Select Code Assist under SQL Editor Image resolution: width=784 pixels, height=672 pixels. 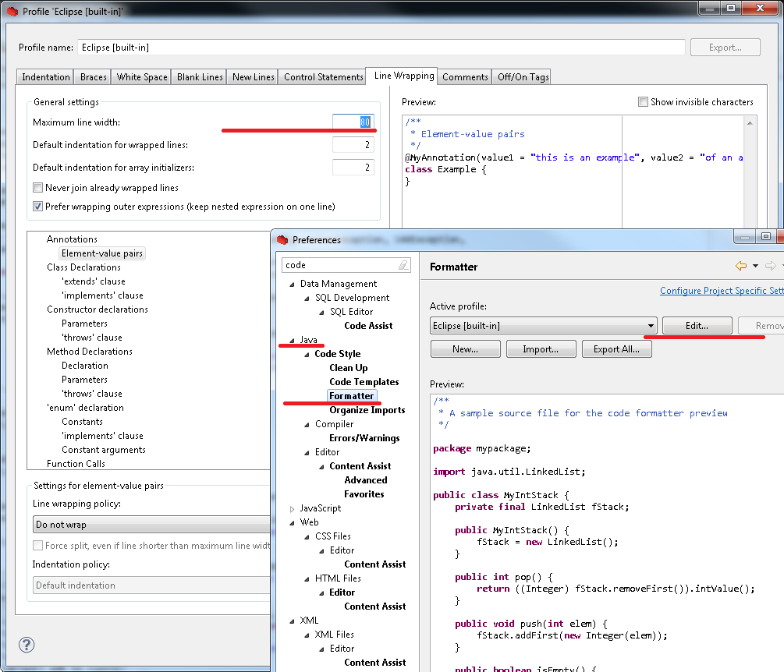click(368, 327)
